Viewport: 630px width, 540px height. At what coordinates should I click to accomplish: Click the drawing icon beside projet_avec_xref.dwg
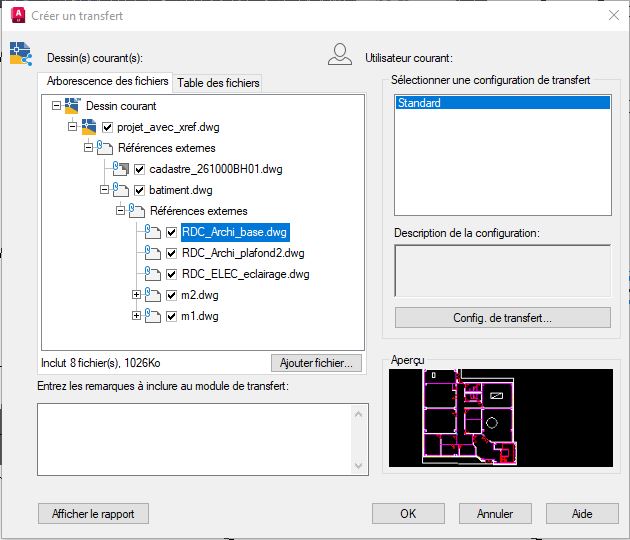pos(89,127)
